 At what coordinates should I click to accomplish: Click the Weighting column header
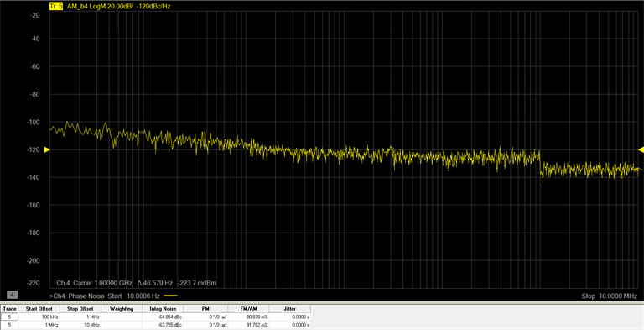(122, 309)
